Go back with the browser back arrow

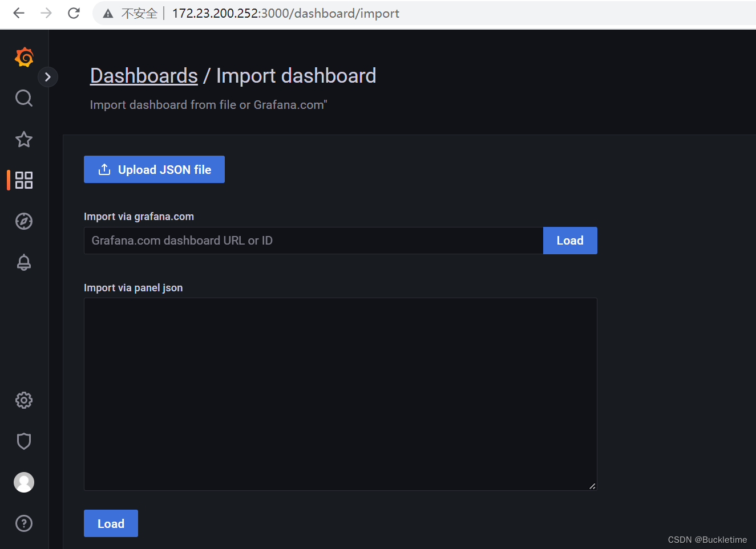(19, 13)
